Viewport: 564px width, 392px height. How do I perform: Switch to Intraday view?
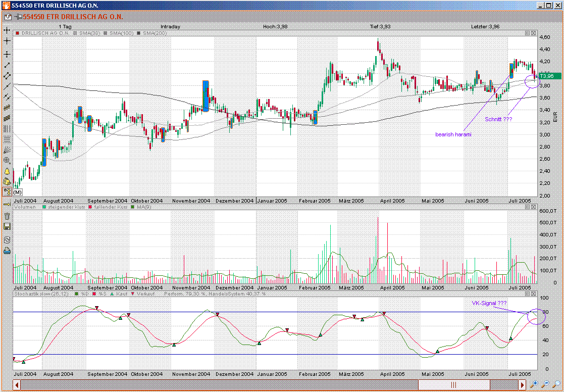point(171,27)
